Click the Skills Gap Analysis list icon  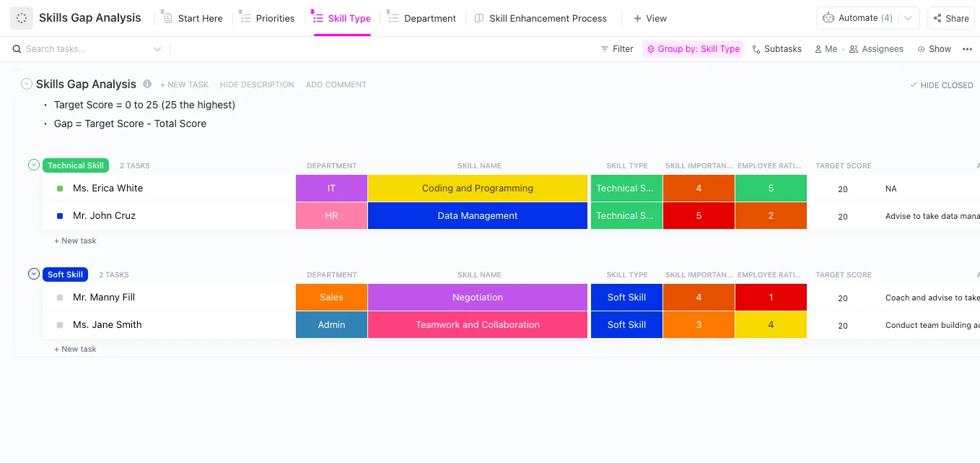22,18
